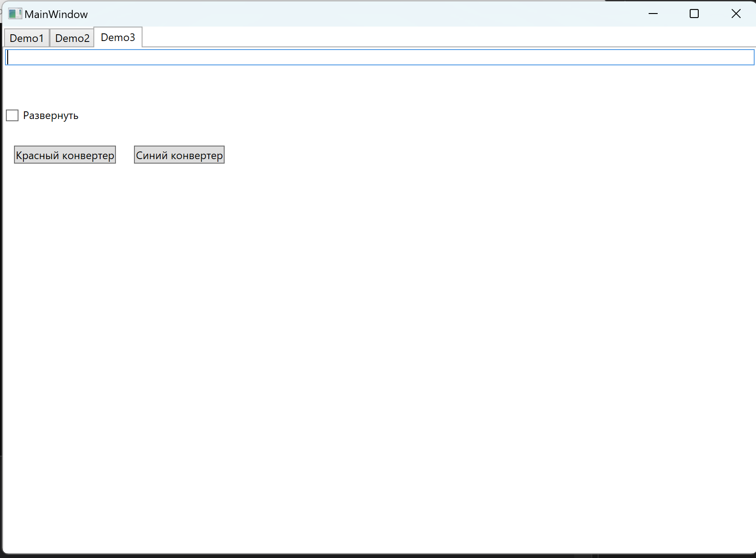Close the MainWindow window
This screenshot has width=756, height=558.
736,14
